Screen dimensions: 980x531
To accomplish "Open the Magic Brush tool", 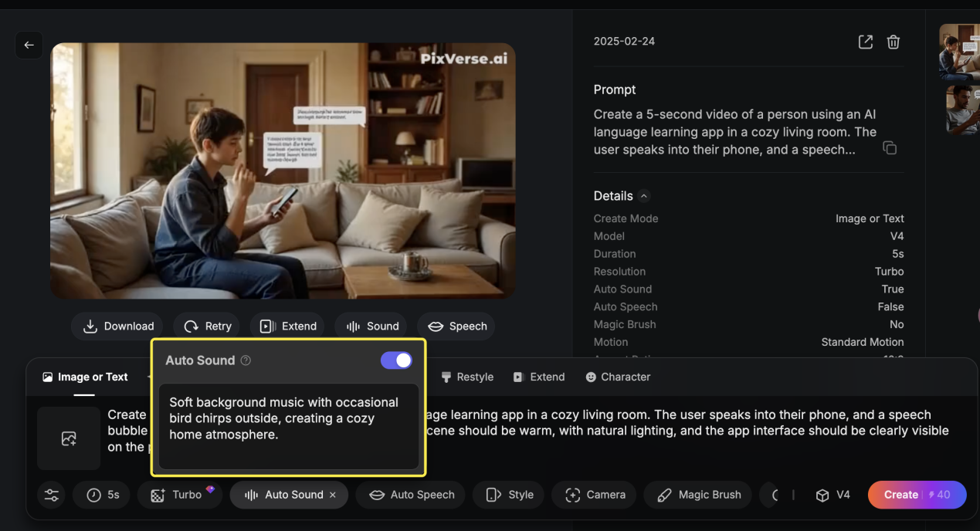I will tap(698, 495).
